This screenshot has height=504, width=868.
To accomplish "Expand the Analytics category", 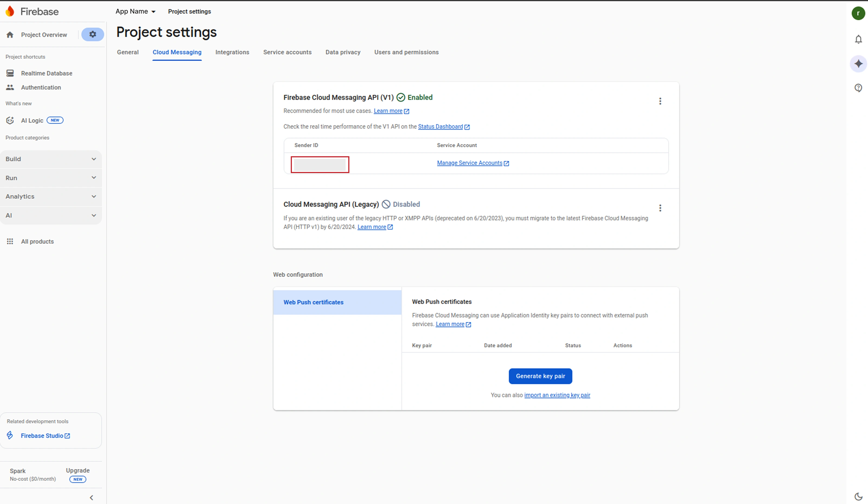I will [x=51, y=196].
